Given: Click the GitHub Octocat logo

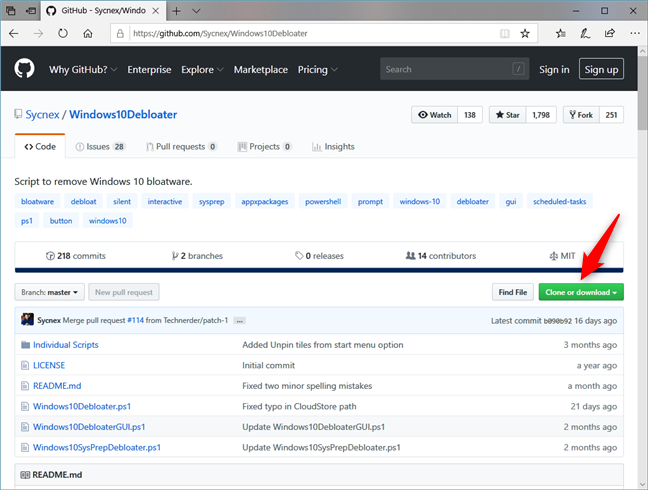Looking at the screenshot, I should pyautogui.click(x=24, y=68).
